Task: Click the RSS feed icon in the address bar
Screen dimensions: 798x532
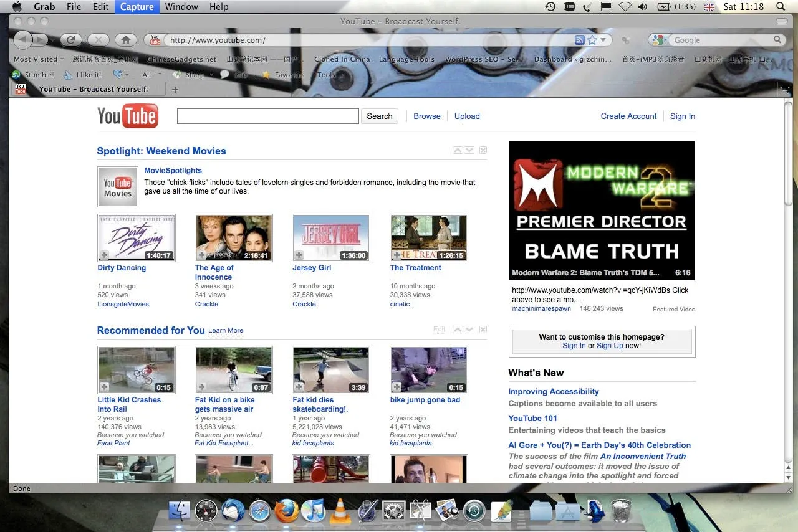Action: pyautogui.click(x=580, y=39)
